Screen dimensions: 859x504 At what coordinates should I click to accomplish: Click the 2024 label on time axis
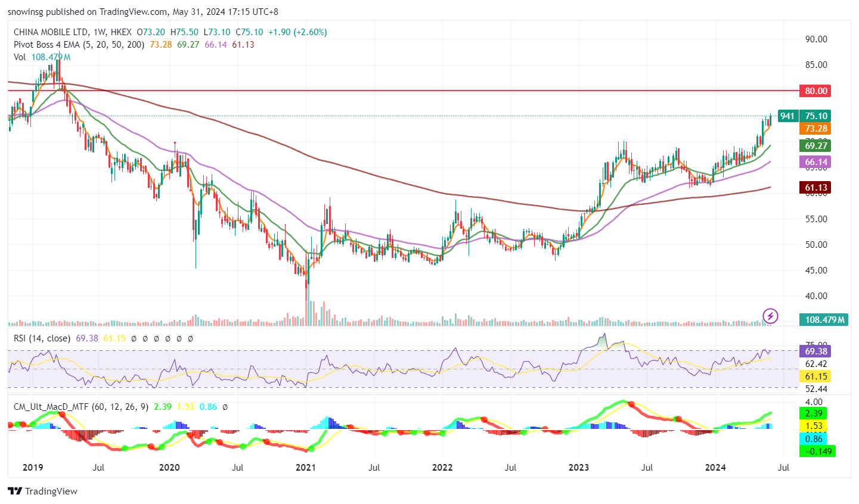pyautogui.click(x=715, y=468)
